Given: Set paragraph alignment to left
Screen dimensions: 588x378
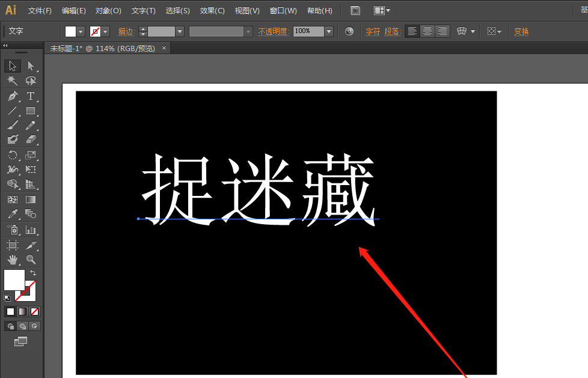Looking at the screenshot, I should (x=412, y=31).
